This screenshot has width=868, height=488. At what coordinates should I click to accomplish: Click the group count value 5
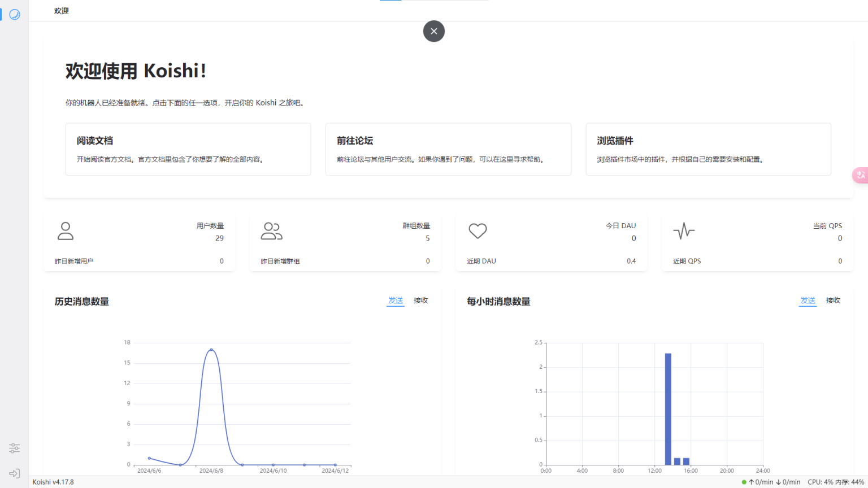[x=428, y=238]
